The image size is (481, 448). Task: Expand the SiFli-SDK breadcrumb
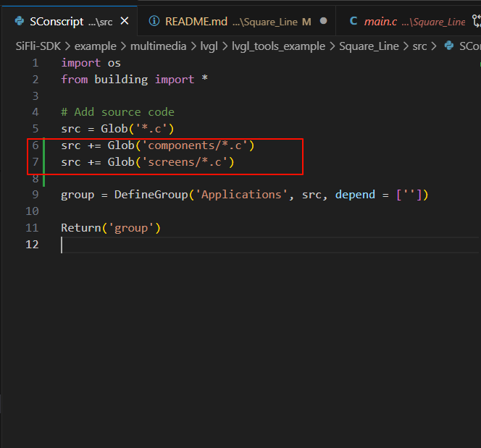39,46
